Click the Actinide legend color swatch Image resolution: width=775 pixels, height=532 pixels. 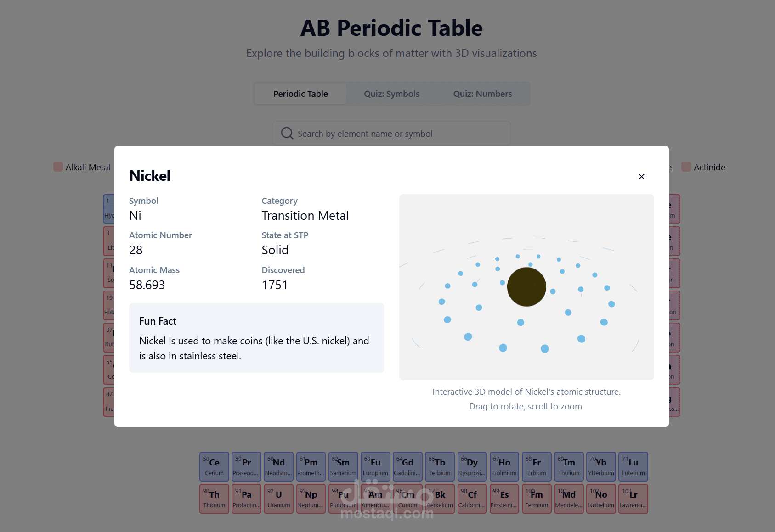click(687, 167)
